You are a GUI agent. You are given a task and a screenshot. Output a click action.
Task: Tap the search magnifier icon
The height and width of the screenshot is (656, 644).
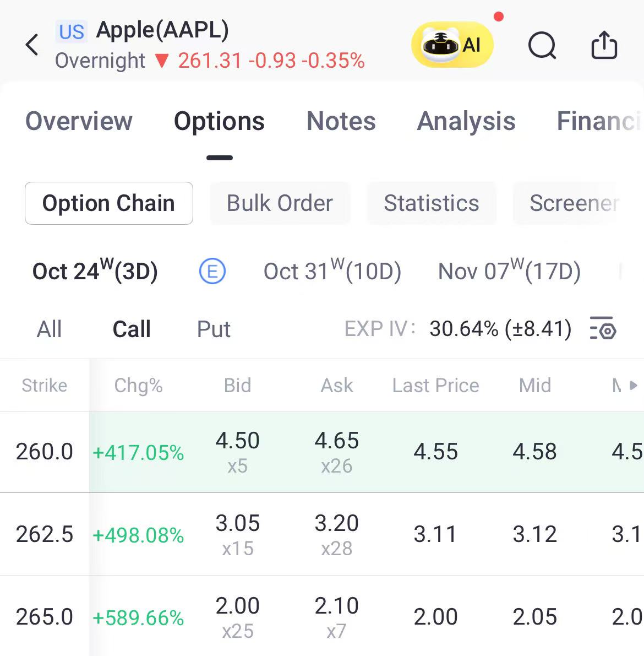click(x=542, y=45)
